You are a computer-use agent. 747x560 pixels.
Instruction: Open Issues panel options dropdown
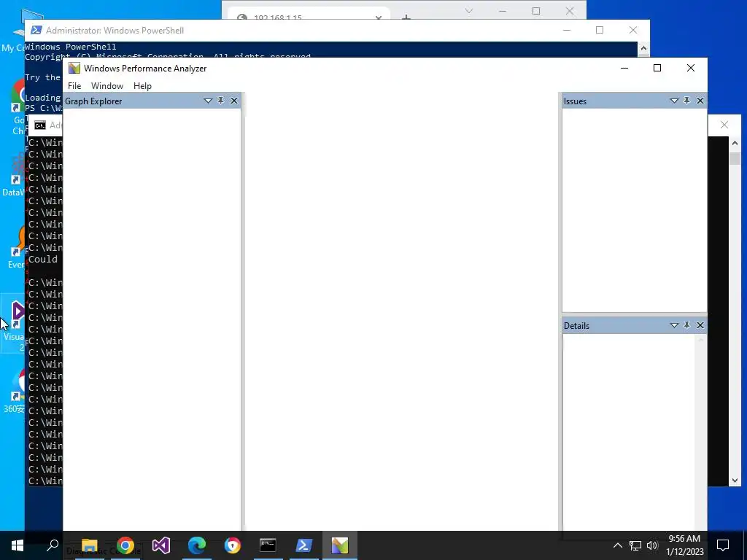(x=673, y=101)
